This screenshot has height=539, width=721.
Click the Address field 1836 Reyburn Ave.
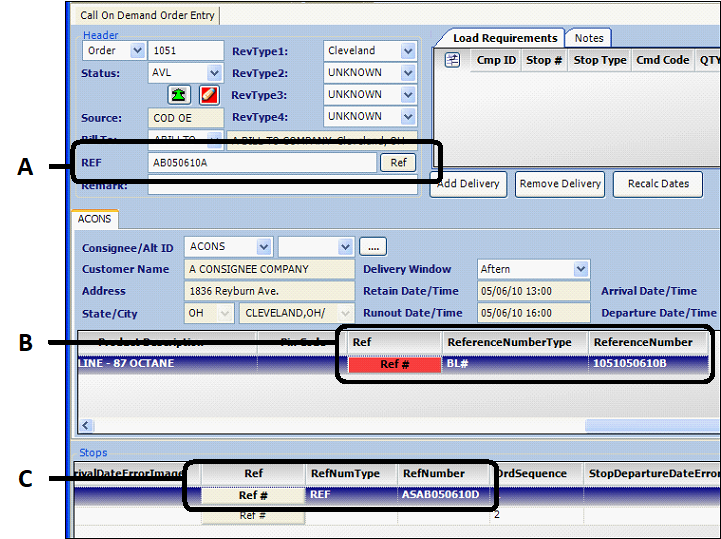pos(269,291)
